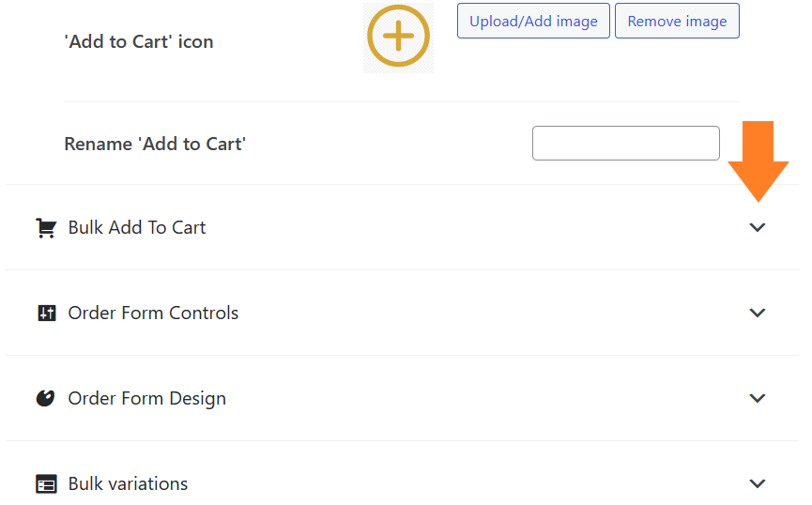Expand Order Form Controls using its chevron
This screenshot has height=505, width=812.
758,313
